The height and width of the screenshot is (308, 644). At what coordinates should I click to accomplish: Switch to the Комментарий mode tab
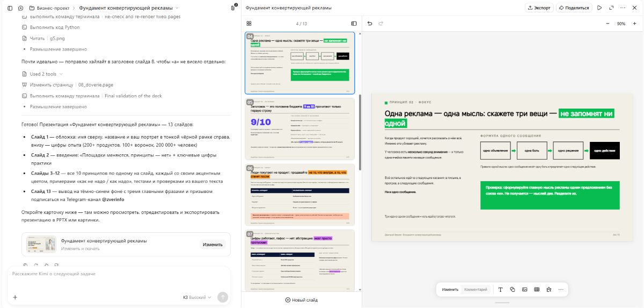coord(475,290)
